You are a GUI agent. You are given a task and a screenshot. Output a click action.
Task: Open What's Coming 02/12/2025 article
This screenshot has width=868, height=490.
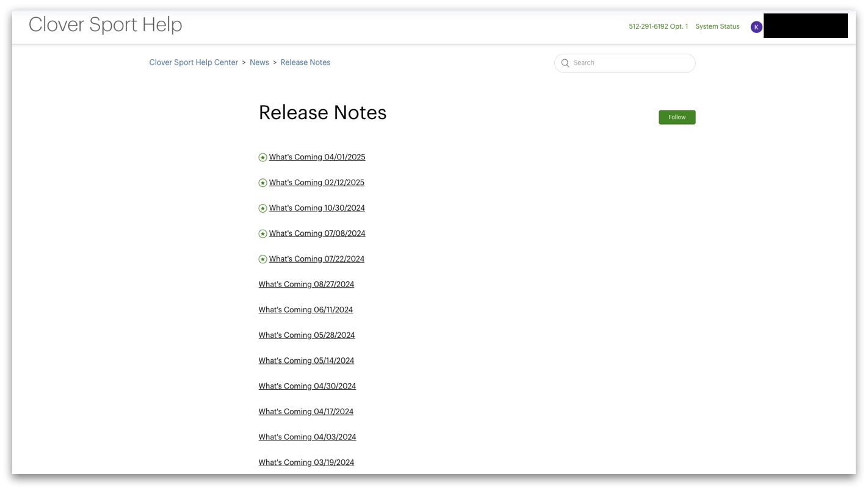click(316, 183)
